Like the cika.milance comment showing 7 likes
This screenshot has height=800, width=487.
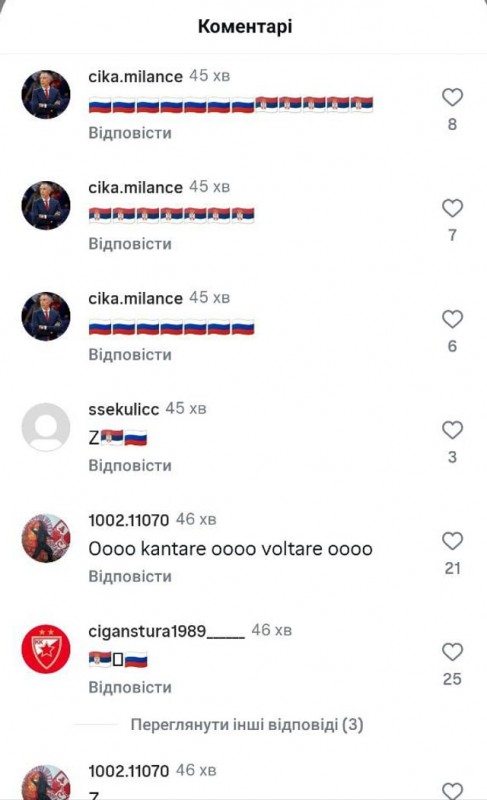(x=452, y=208)
